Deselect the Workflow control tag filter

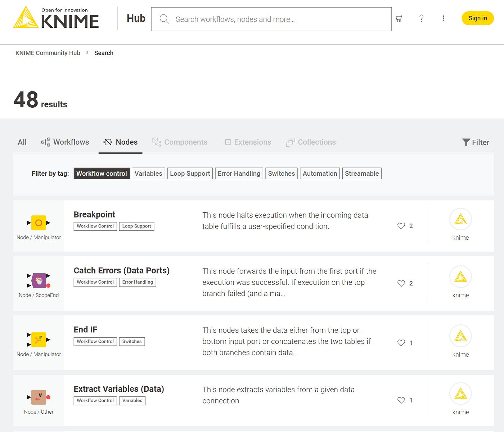click(x=102, y=174)
